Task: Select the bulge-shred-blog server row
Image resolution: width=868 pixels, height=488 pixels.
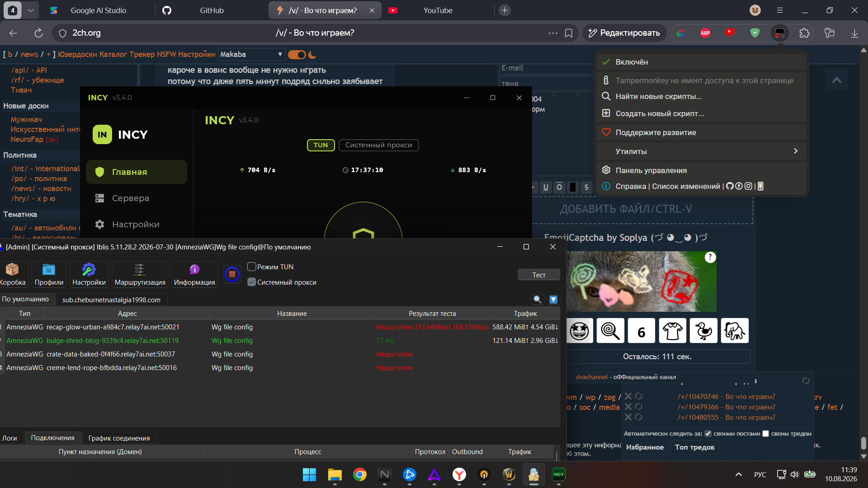Action: pos(280,341)
